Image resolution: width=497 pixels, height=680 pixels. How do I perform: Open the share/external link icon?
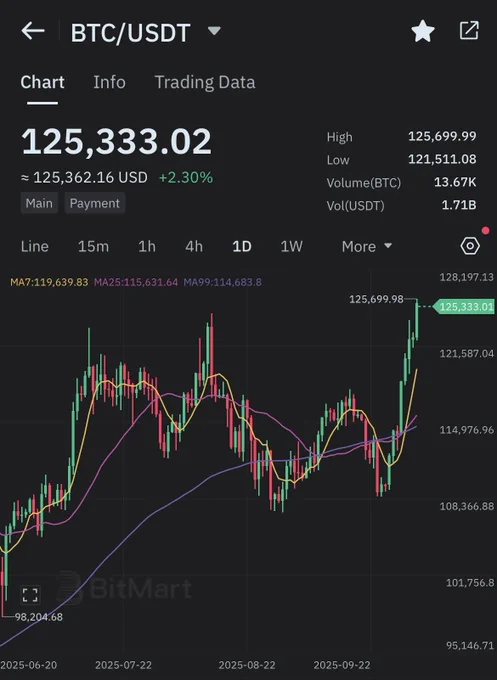pyautogui.click(x=469, y=30)
